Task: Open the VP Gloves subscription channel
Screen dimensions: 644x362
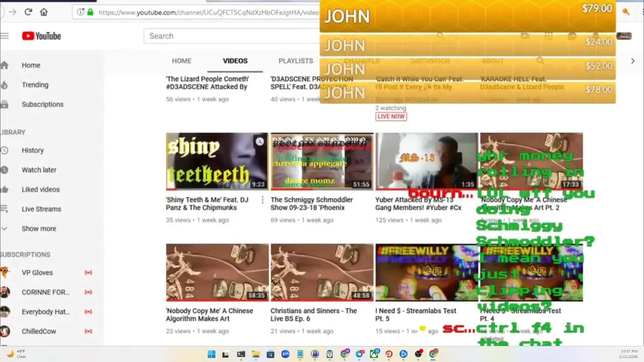Action: click(x=37, y=272)
